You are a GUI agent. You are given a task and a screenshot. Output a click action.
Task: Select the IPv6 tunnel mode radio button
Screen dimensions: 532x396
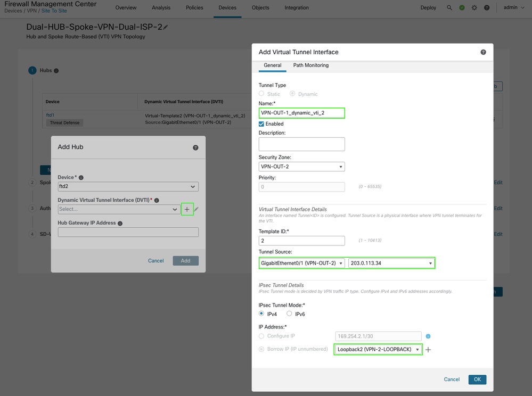pyautogui.click(x=290, y=314)
